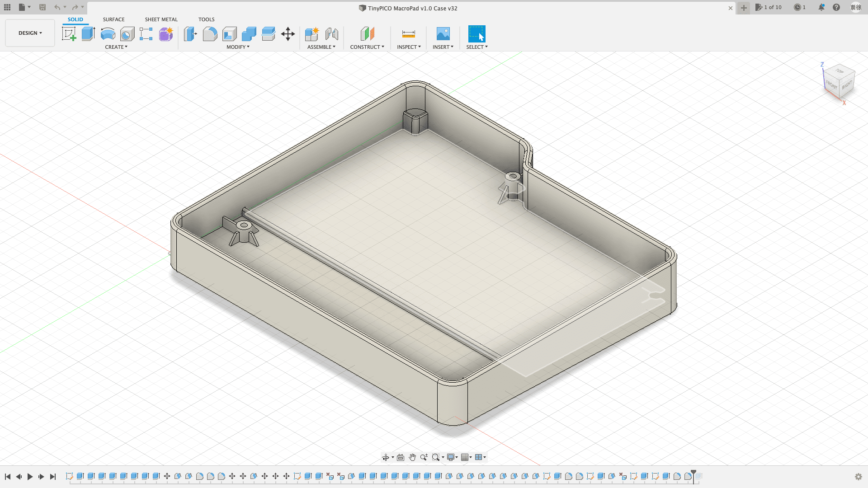Select the Measure tool in INSPECT
This screenshot has width=868, height=488.
(x=408, y=33)
